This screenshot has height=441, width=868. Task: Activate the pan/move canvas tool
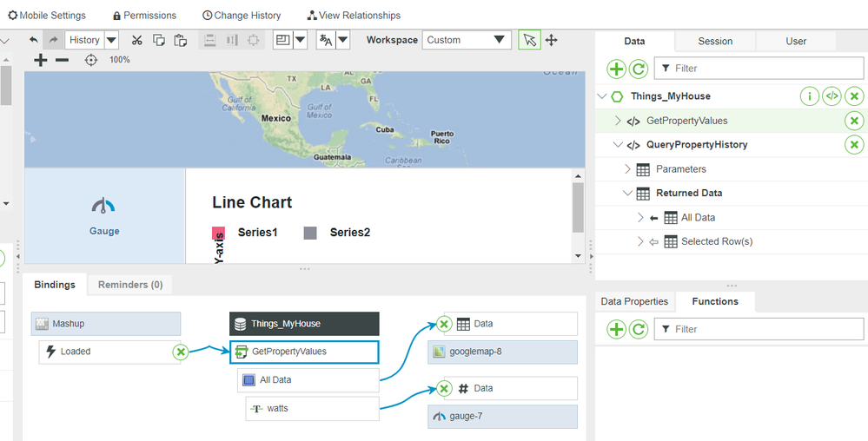coord(551,40)
